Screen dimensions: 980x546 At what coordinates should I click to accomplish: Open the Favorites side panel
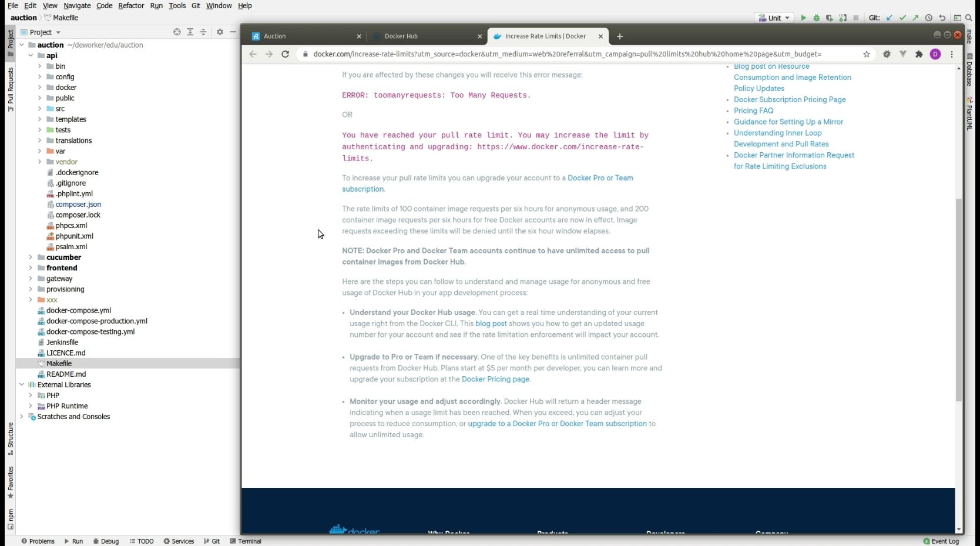(11, 483)
